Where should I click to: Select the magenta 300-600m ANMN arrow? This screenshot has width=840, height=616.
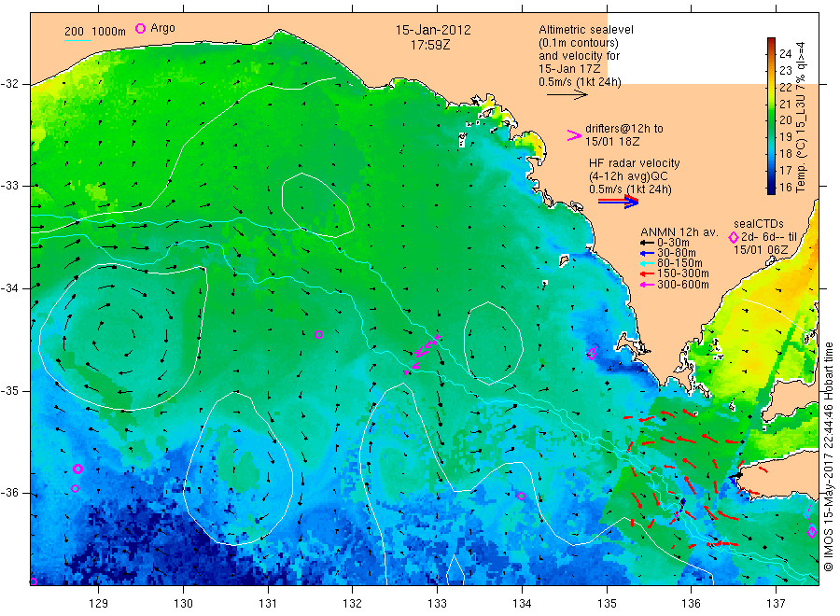(647, 285)
